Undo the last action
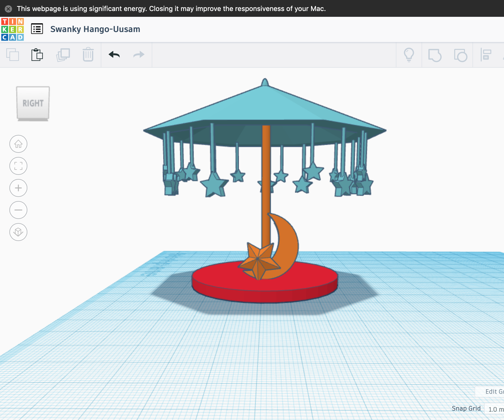This screenshot has width=504, height=420. click(114, 55)
